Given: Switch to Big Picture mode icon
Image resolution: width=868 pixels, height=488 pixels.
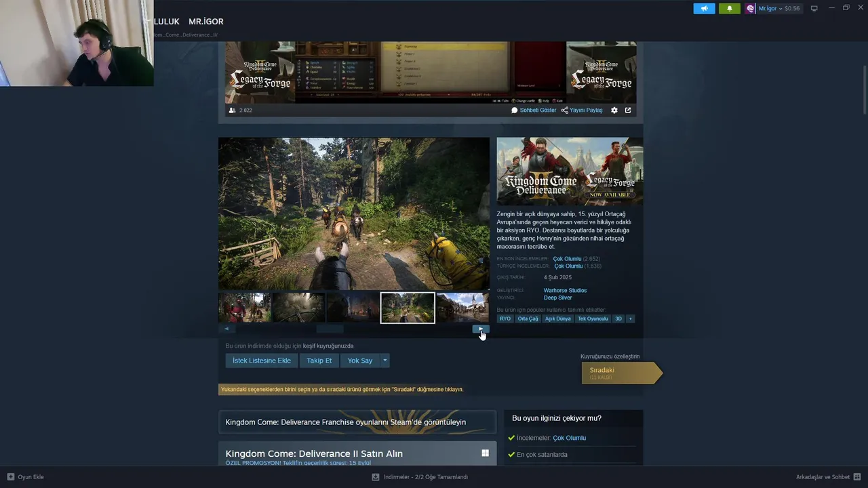Looking at the screenshot, I should point(814,8).
